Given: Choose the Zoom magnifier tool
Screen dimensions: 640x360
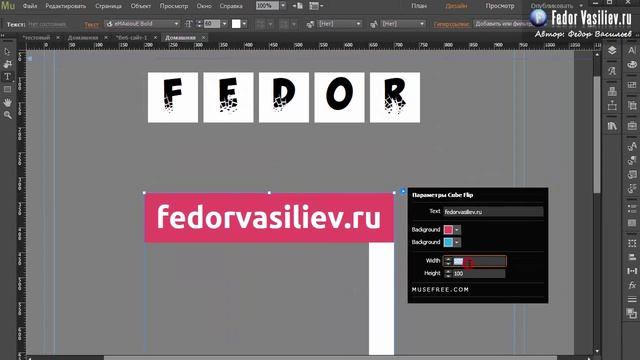Looking at the screenshot, I should (x=7, y=115).
